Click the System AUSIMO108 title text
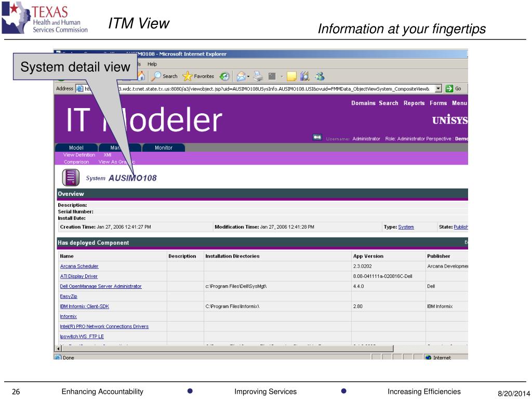 122,178
